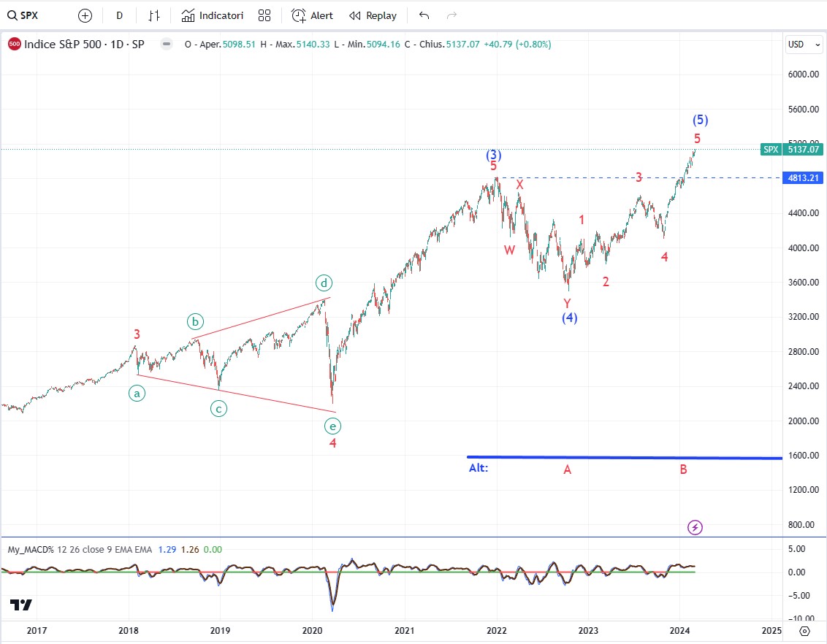Click the 6000.00 price scale label
The height and width of the screenshot is (644, 827).
pos(804,74)
